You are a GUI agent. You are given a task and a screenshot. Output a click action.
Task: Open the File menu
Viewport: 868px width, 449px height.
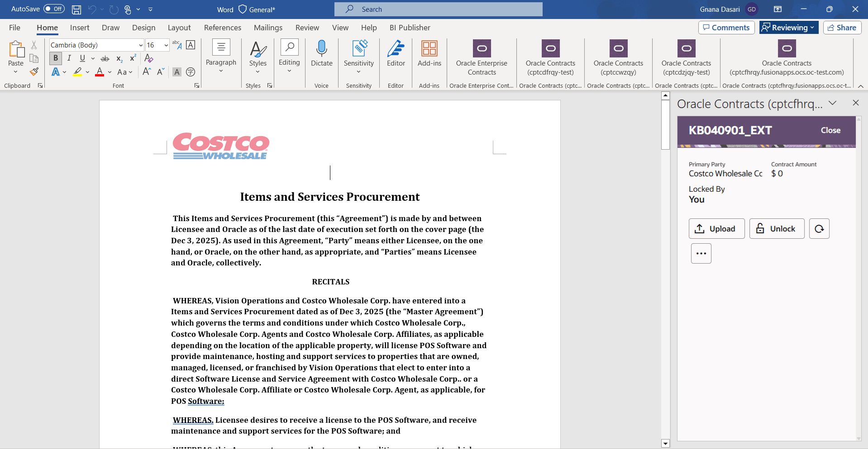point(14,28)
